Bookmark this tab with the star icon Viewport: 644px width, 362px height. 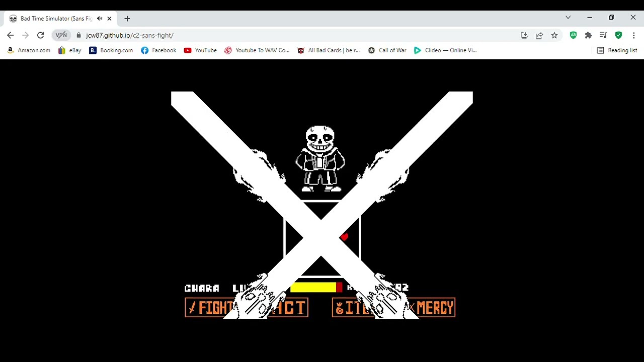(x=554, y=35)
